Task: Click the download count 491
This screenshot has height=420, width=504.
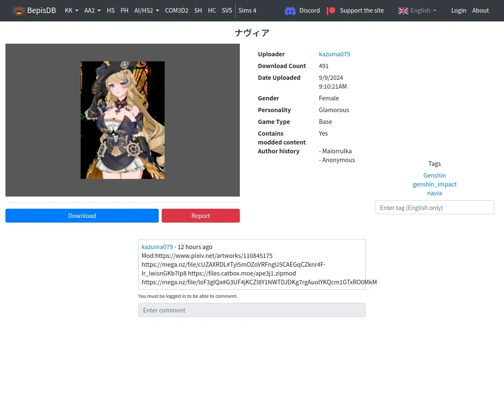Action: pos(324,66)
